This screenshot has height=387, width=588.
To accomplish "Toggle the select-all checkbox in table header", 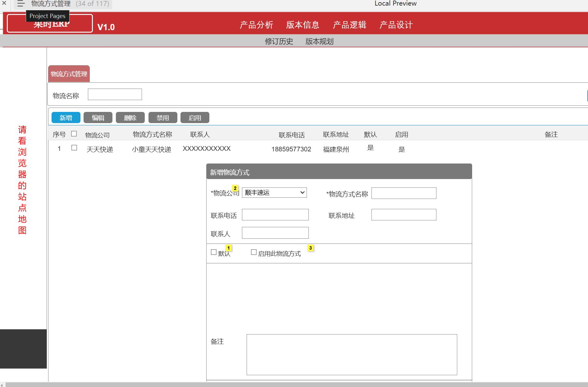I will [74, 134].
